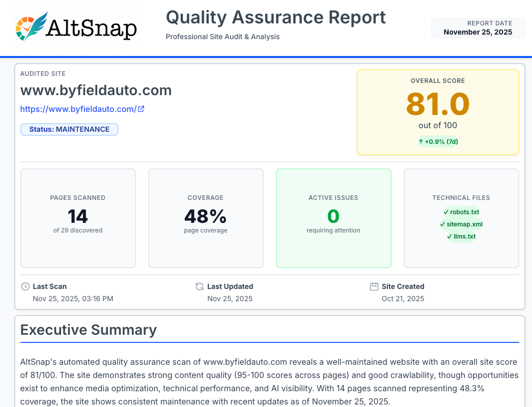Click the external link icon beside the URL

pos(142,108)
